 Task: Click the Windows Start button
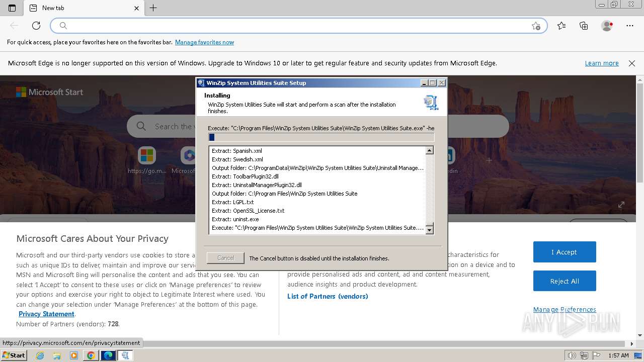tap(14, 355)
